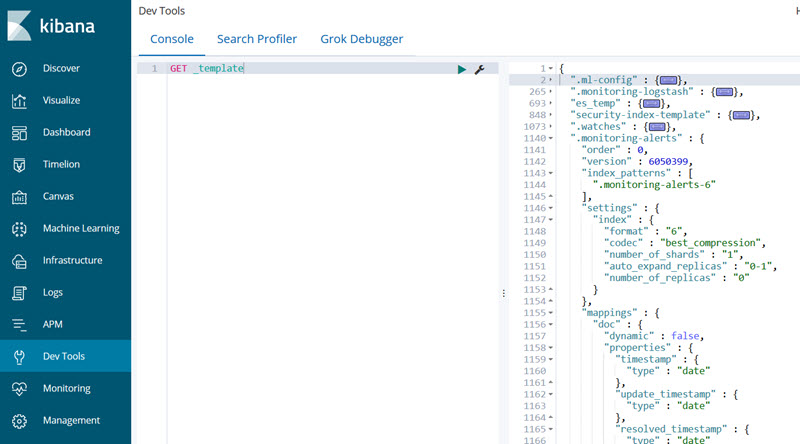The width and height of the screenshot is (800, 444).
Task: Open Monitoring heartbeat icon
Action: [19, 389]
